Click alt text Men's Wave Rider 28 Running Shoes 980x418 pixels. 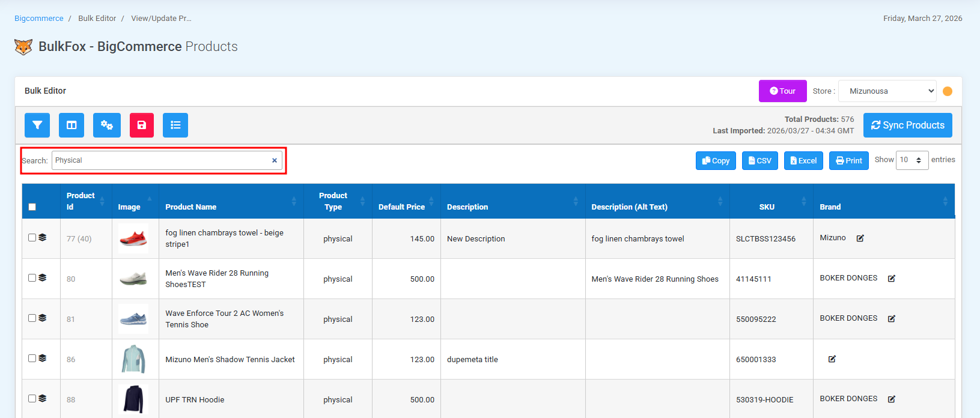pyautogui.click(x=655, y=279)
